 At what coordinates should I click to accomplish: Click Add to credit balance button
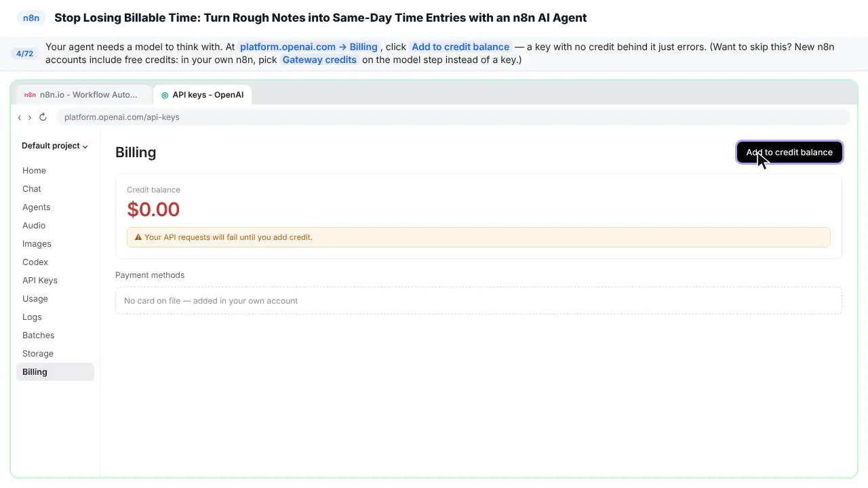(x=789, y=152)
